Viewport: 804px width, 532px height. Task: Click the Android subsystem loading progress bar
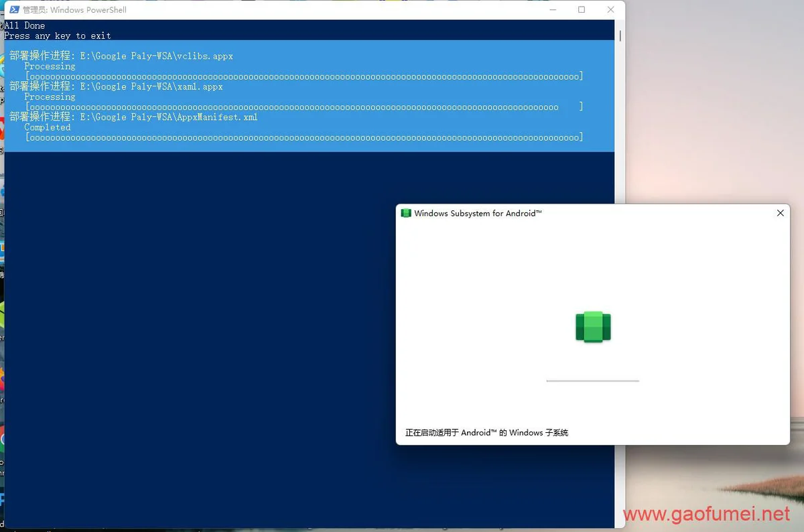593,381
